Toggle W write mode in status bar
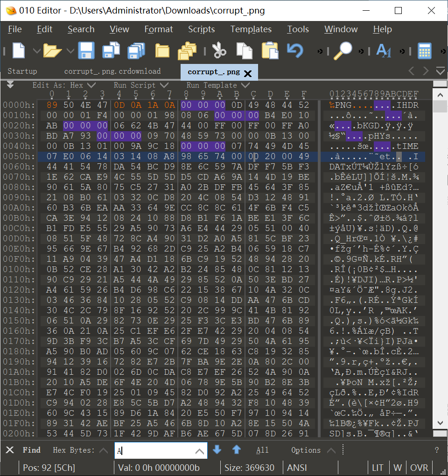 pos(397,468)
